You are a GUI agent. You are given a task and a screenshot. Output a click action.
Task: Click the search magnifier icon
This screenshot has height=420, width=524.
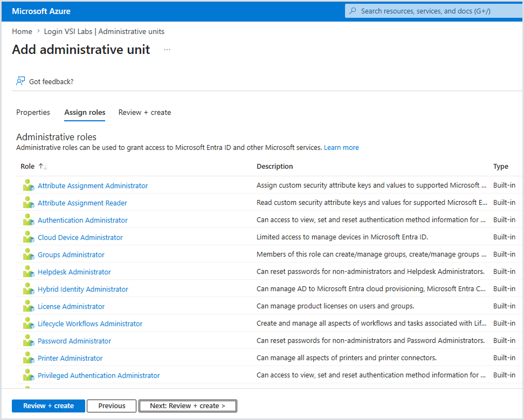pyautogui.click(x=353, y=11)
